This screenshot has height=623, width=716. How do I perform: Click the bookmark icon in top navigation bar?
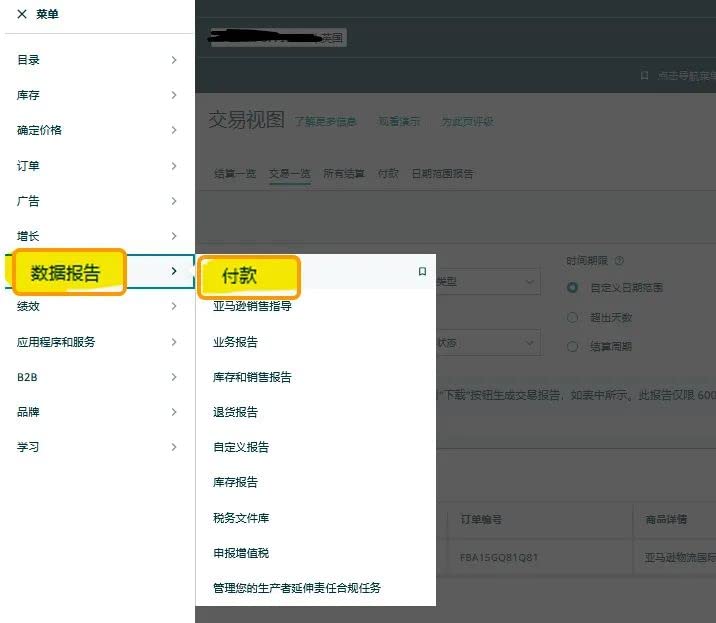(645, 76)
